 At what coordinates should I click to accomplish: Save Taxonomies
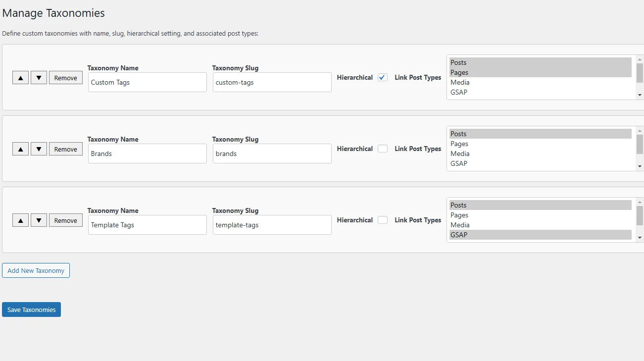(31, 309)
